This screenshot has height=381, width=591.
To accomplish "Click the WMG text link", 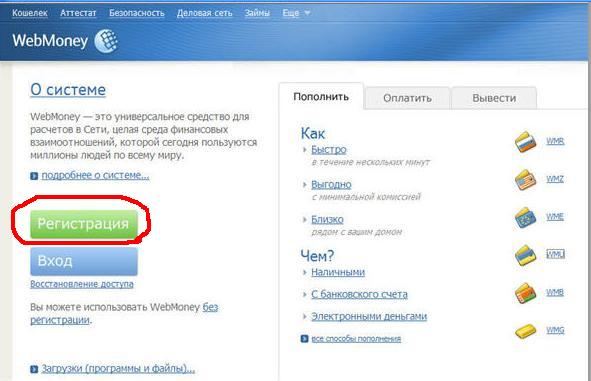I will (555, 330).
